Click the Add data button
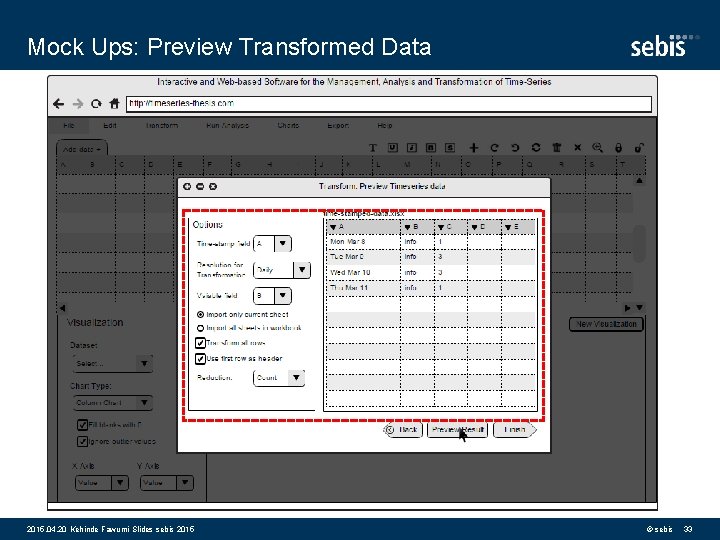The width and height of the screenshot is (720, 540). pyautogui.click(x=82, y=149)
